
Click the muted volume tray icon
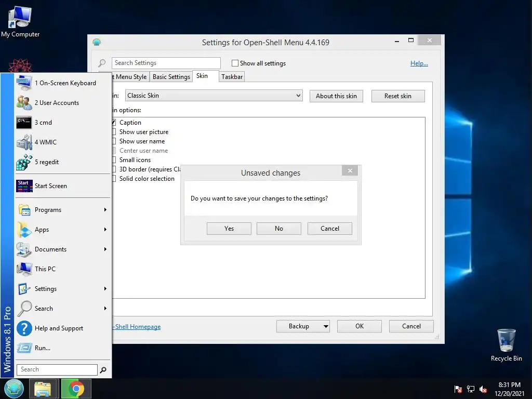click(483, 389)
